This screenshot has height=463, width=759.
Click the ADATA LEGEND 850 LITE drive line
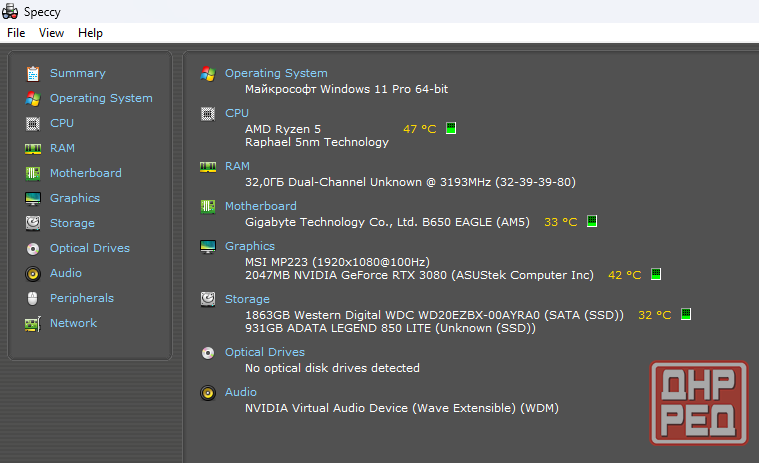390,328
